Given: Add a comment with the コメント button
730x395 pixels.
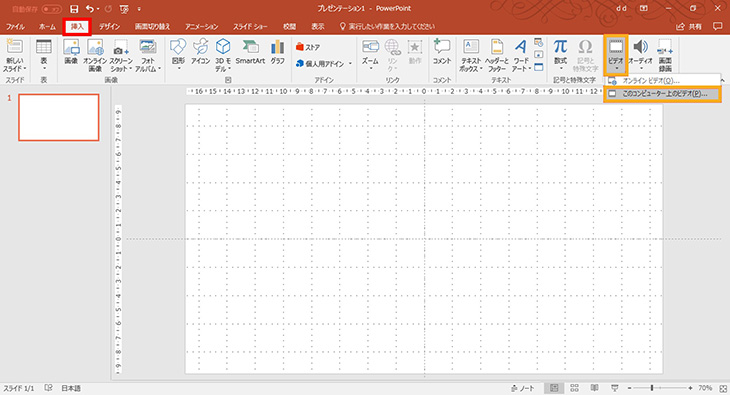Looking at the screenshot, I should [442, 52].
